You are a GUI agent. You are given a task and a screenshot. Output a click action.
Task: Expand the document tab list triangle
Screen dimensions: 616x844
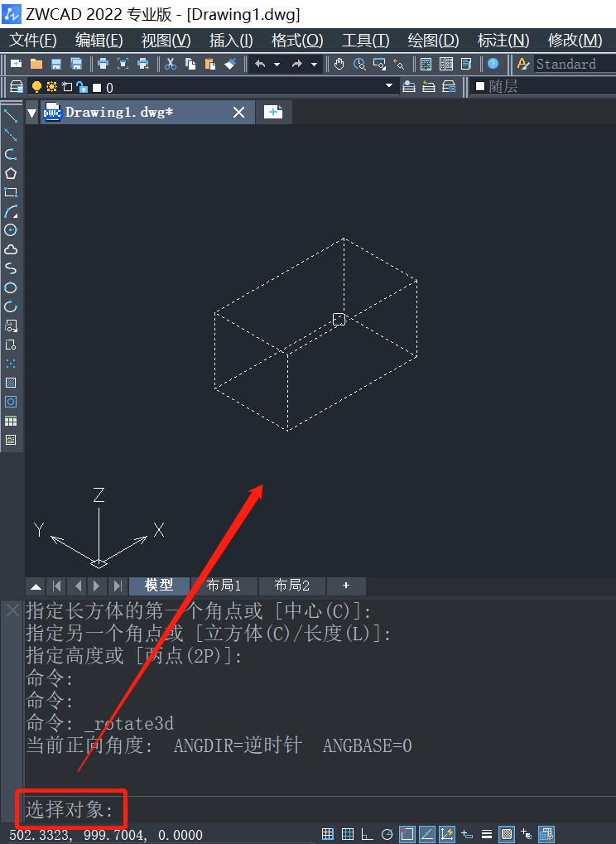coord(32,113)
